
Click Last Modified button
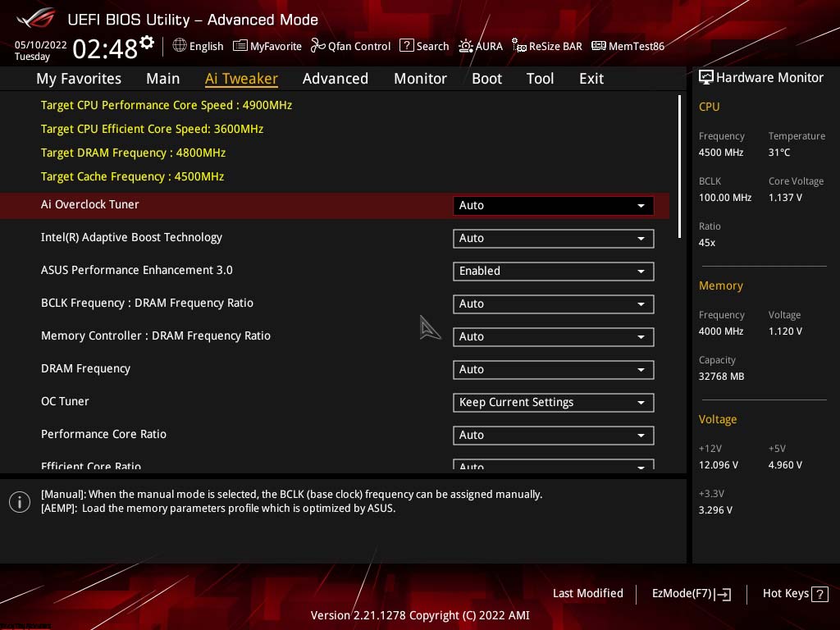(587, 593)
